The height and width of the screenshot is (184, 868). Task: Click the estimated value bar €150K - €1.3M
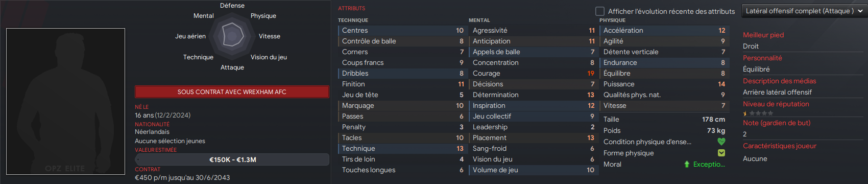(232, 159)
